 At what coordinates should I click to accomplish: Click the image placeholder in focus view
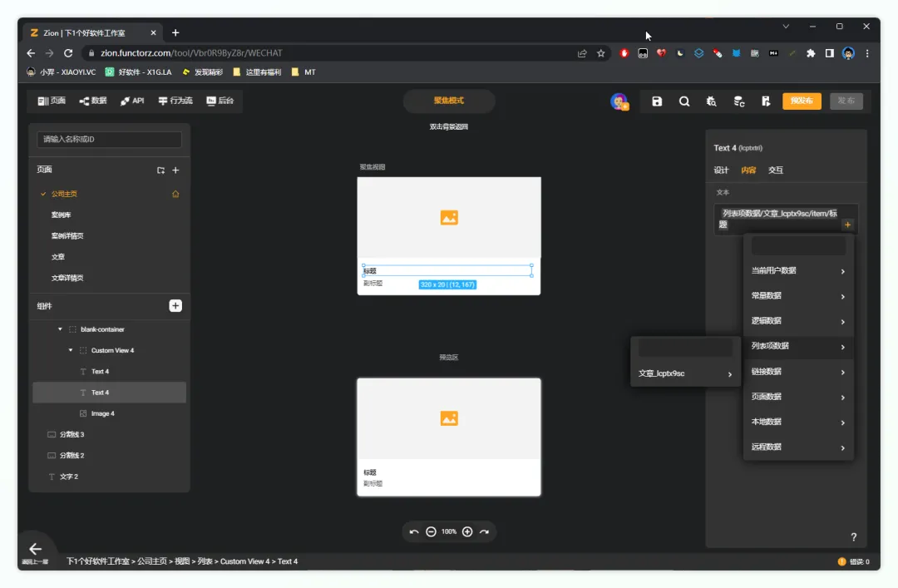pyautogui.click(x=449, y=218)
